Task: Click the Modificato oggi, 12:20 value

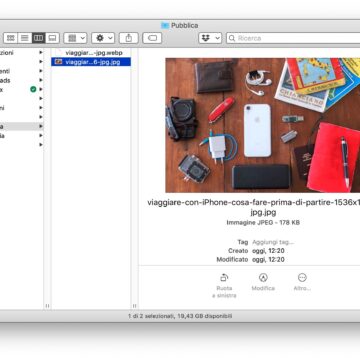Action: [x=268, y=259]
